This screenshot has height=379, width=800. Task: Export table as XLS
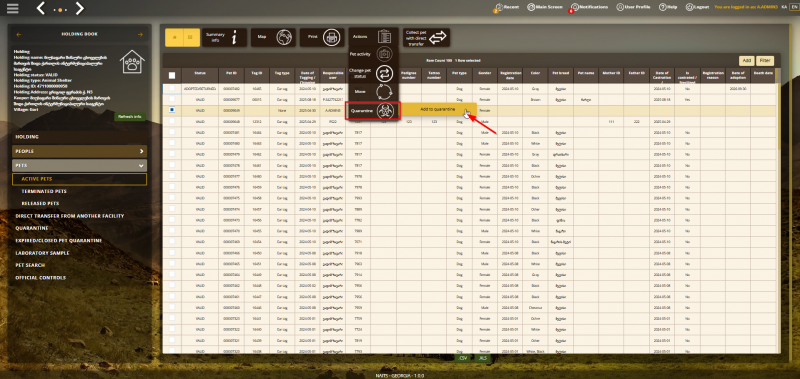tap(482, 358)
